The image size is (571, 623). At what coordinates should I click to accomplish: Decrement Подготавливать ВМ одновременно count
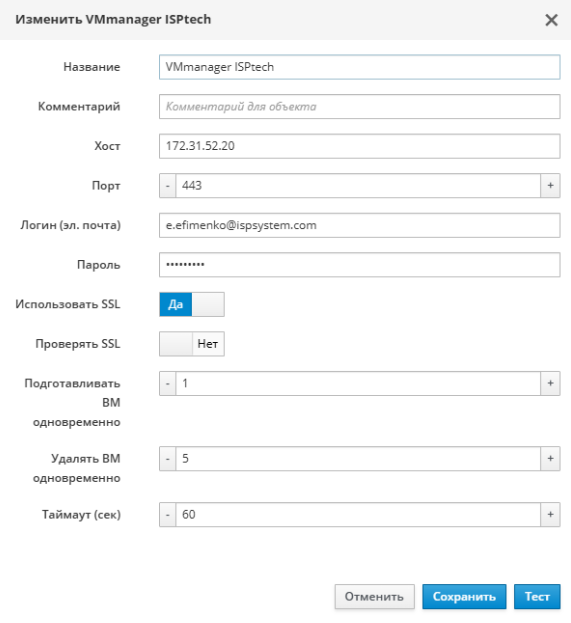(x=168, y=383)
